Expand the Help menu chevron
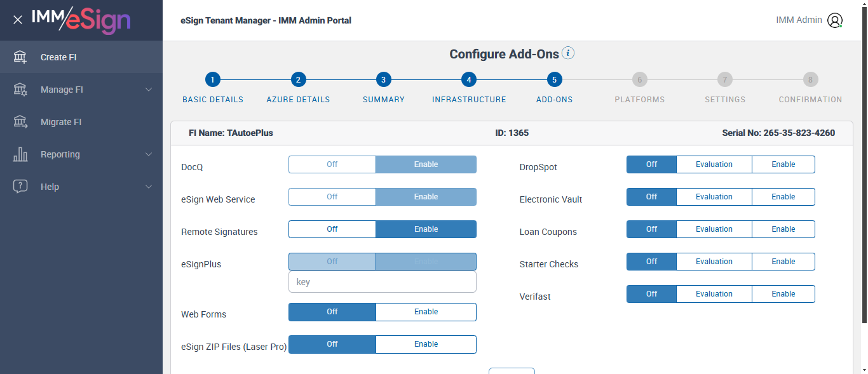This screenshot has width=868, height=374. click(149, 187)
